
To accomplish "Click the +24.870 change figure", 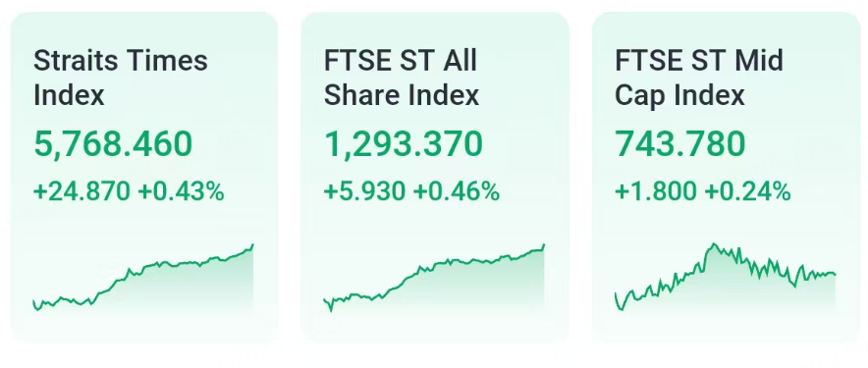I will (81, 192).
